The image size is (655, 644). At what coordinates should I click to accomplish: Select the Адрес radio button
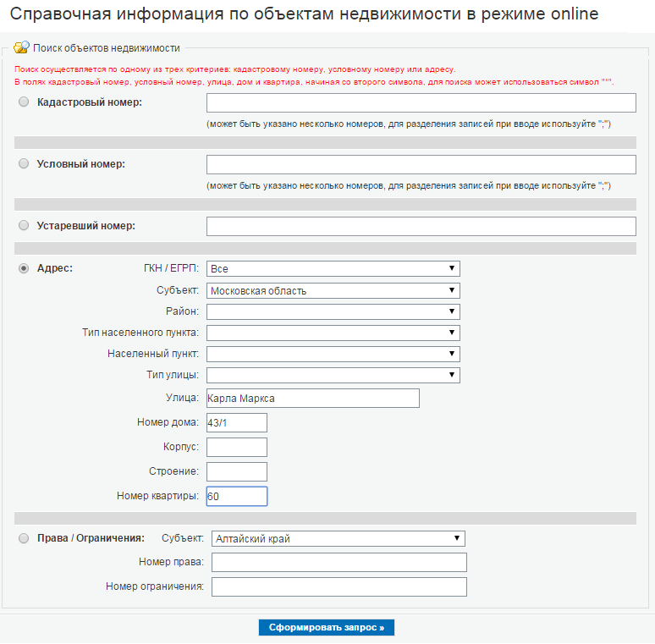tap(24, 268)
